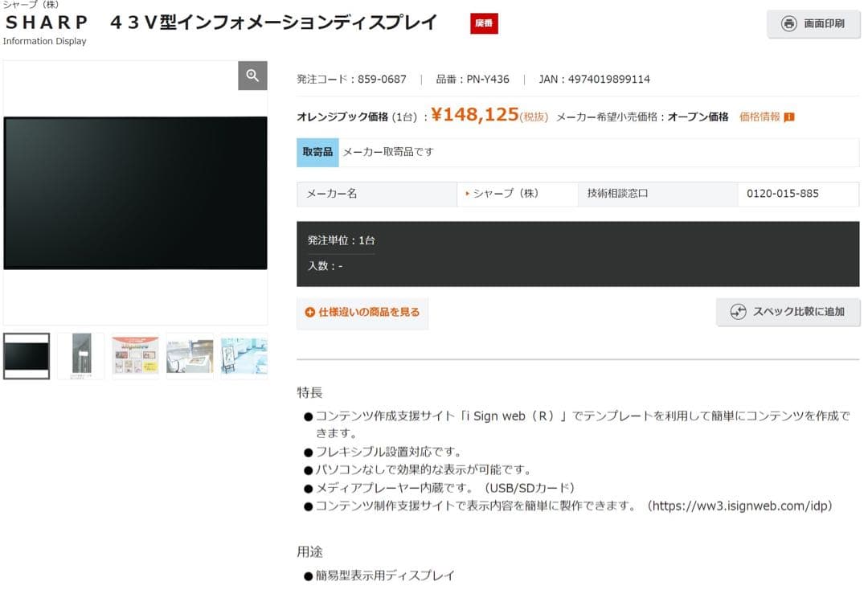This screenshot has width=868, height=594.
Task: Add this product via スペック比較に追加 button
Action: point(788,312)
